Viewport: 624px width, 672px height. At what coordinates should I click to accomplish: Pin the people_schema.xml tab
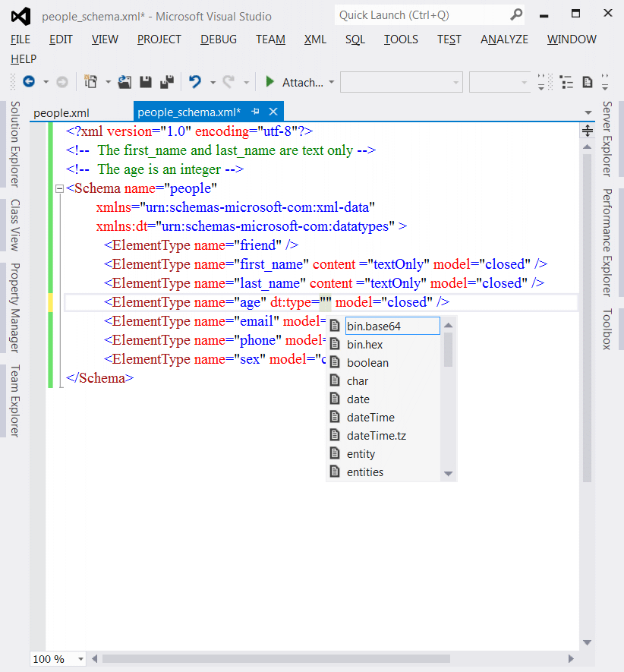point(255,112)
